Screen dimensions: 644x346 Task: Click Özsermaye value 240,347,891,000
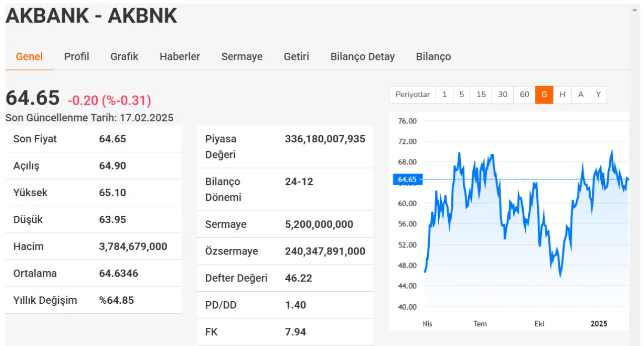(x=325, y=251)
